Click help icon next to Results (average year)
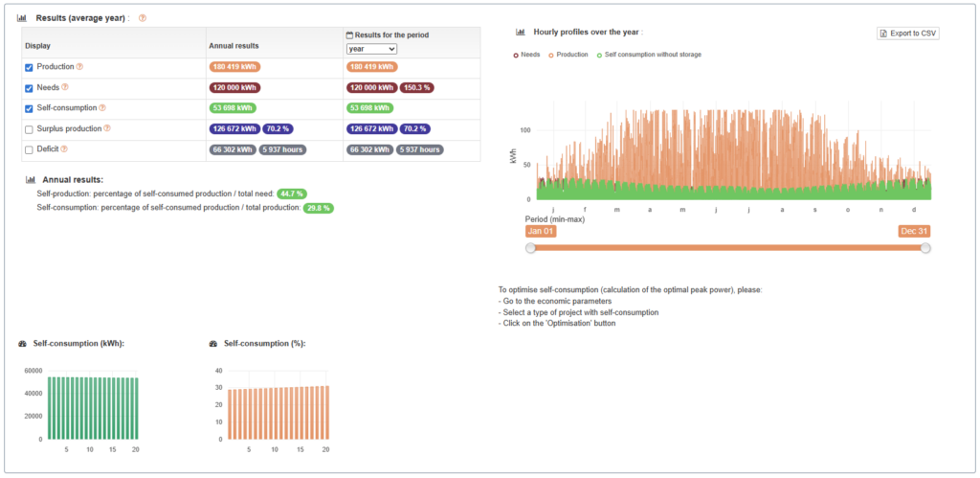 (x=143, y=18)
